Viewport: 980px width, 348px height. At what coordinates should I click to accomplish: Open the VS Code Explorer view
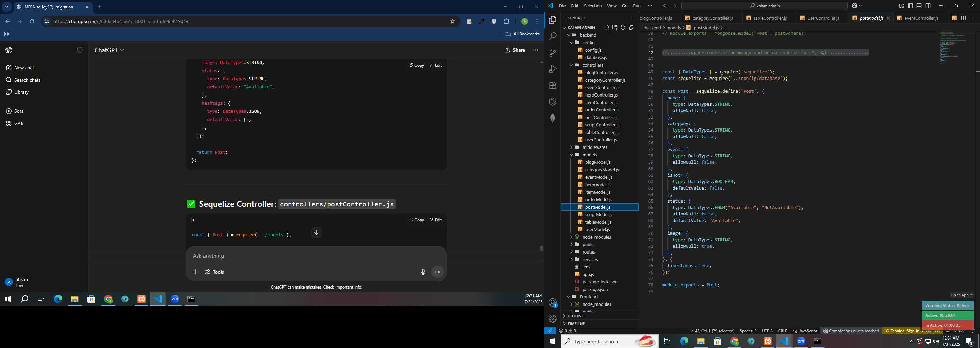point(552,20)
